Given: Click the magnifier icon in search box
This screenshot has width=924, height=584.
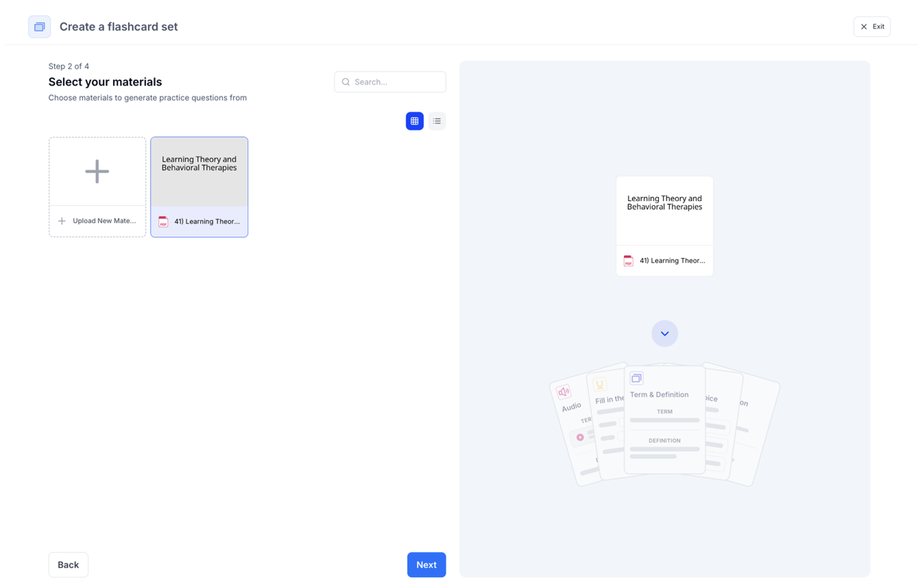Looking at the screenshot, I should (346, 82).
